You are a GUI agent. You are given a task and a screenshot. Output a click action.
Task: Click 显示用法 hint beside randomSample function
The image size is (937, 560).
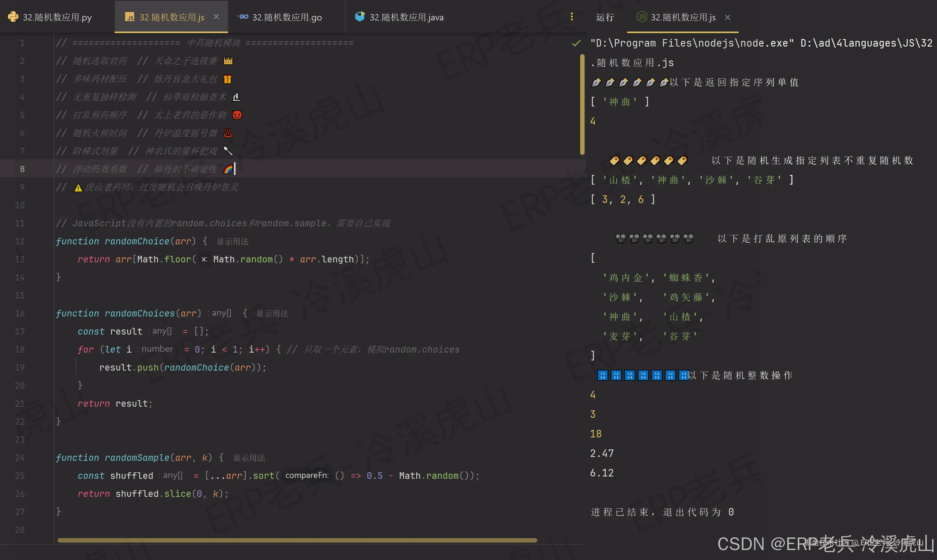pos(249,458)
